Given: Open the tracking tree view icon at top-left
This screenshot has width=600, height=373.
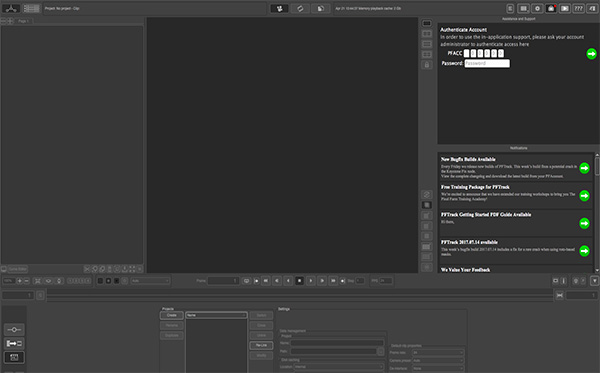Looking at the screenshot, I should click(x=11, y=8).
